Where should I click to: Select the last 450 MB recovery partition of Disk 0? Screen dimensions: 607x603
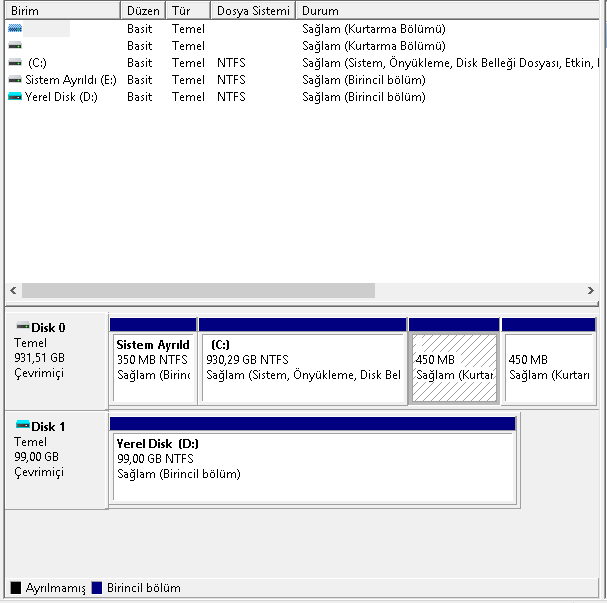(549, 361)
